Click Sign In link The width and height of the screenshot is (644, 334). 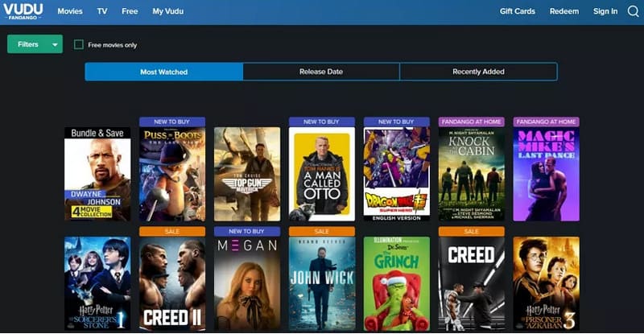(605, 11)
